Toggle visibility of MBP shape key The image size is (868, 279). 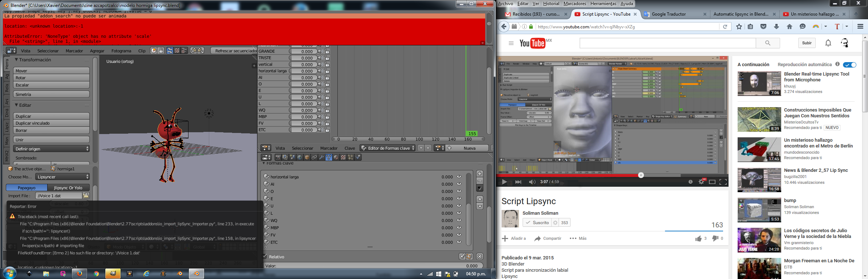point(459,228)
